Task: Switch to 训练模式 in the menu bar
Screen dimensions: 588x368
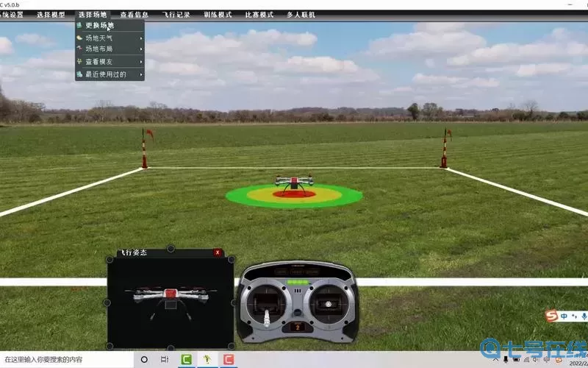Action: (218, 15)
